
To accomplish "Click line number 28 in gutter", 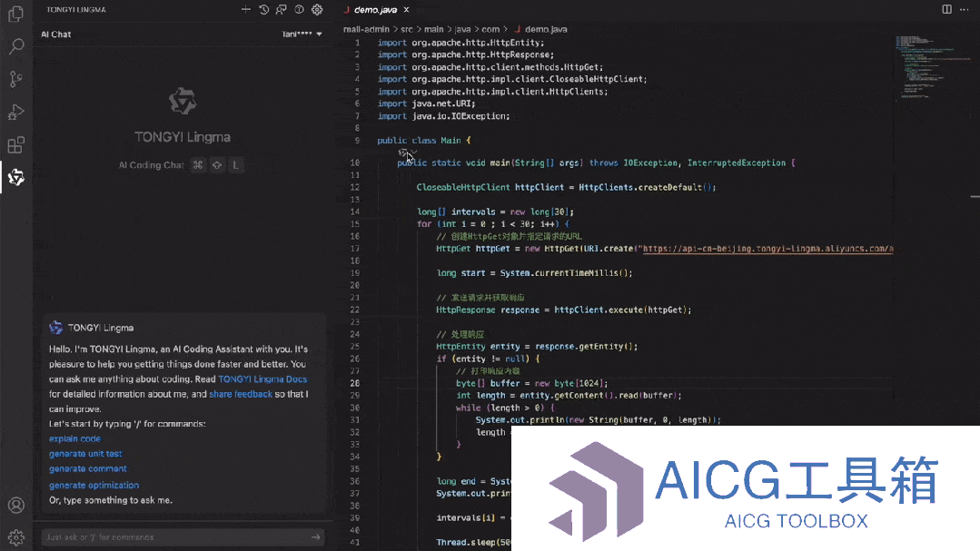I will click(355, 383).
